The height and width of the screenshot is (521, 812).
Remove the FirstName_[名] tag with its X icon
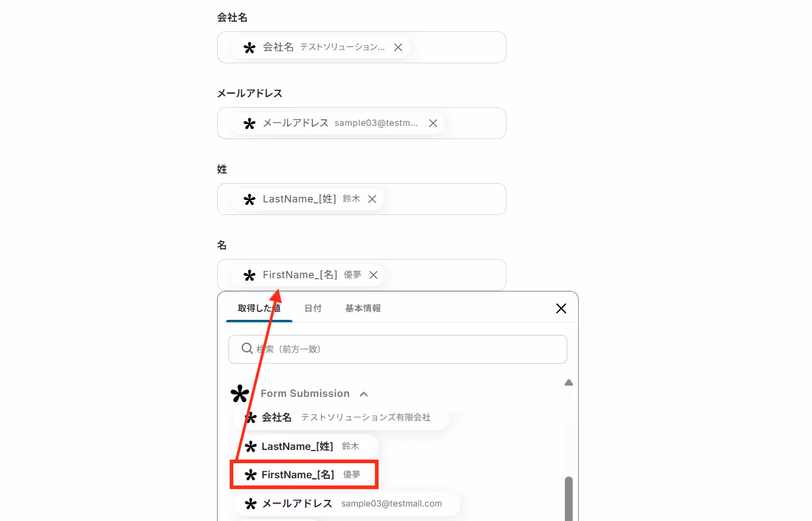coord(373,275)
